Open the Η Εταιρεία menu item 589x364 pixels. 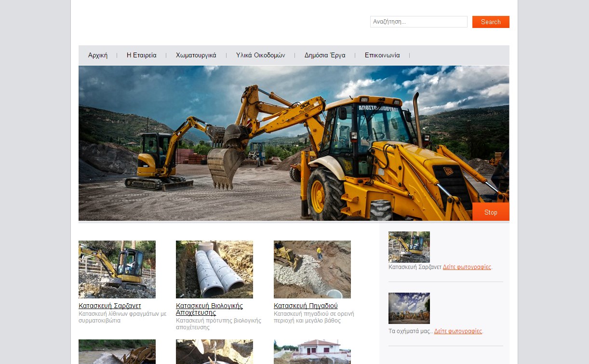142,55
